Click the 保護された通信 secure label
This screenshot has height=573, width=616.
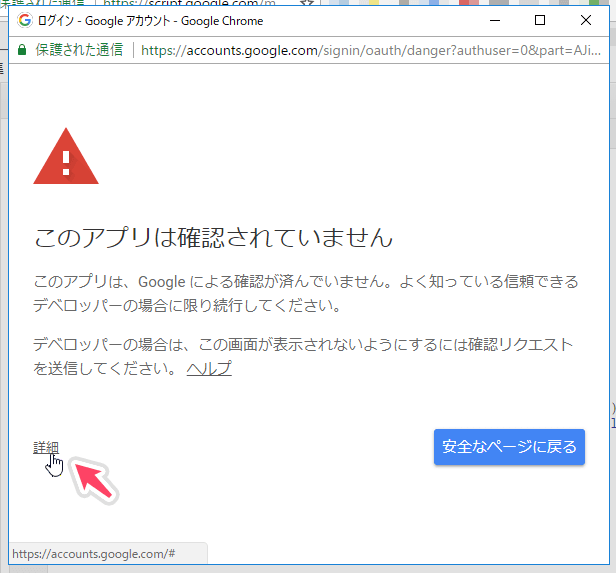point(79,50)
